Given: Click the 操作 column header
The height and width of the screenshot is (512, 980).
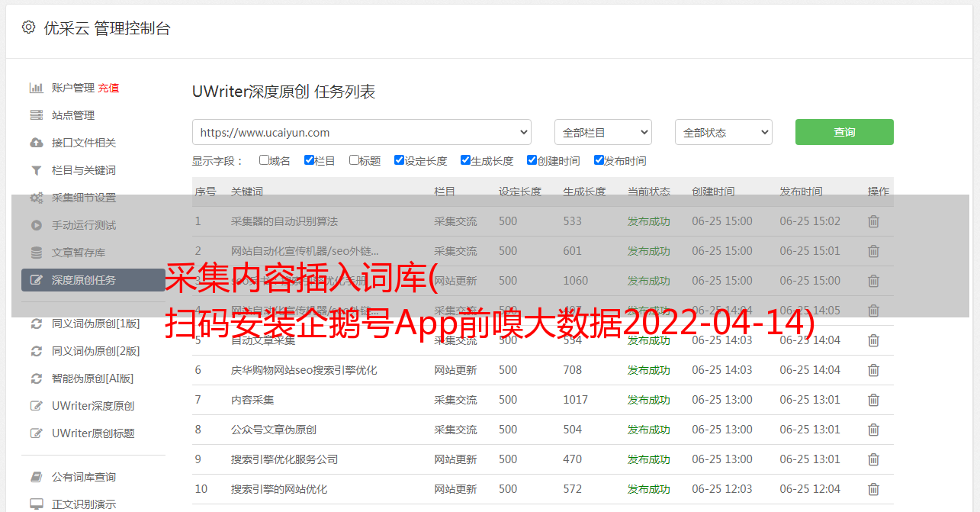Looking at the screenshot, I should pyautogui.click(x=879, y=192).
